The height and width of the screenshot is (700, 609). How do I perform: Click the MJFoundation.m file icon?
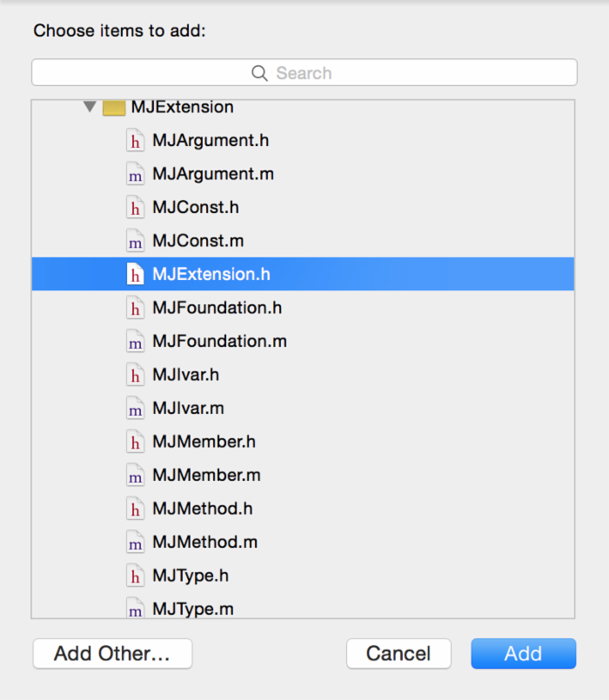135,342
